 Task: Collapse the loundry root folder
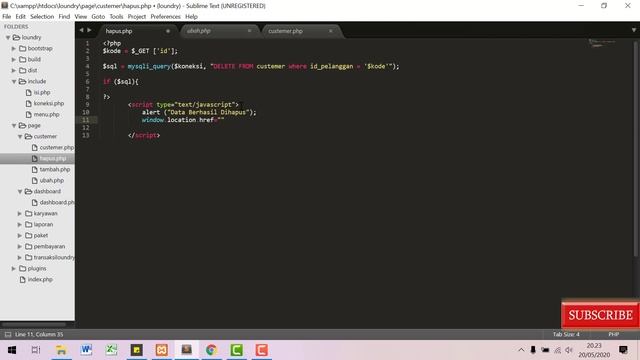pos(8,38)
